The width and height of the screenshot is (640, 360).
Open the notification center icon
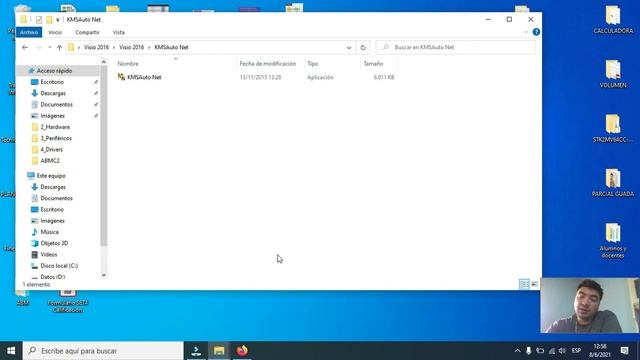tap(624, 351)
